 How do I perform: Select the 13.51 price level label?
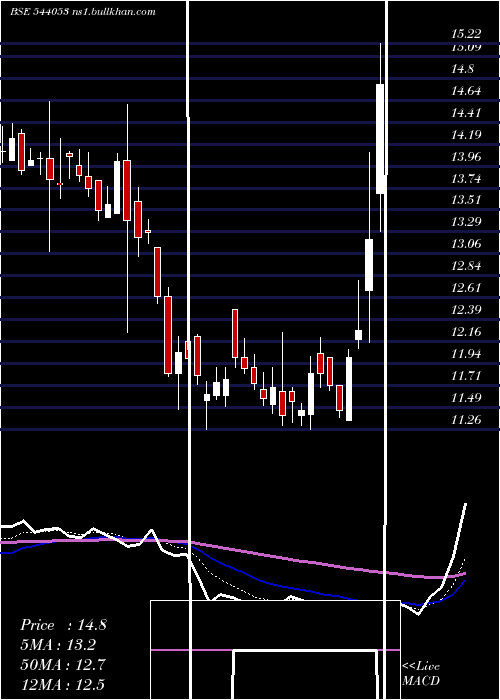pos(466,200)
